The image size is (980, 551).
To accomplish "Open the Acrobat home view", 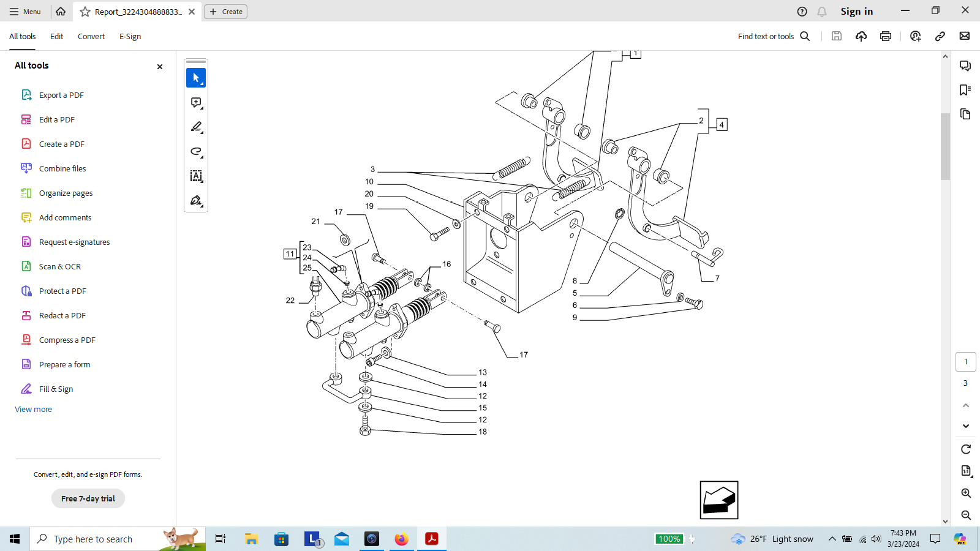I will point(61,11).
